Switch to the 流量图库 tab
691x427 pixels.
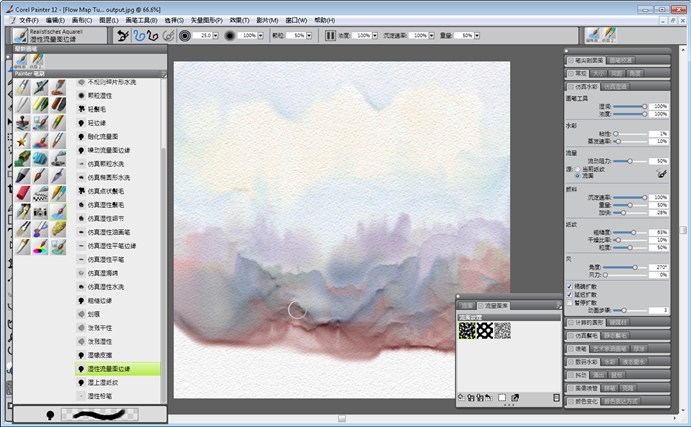pyautogui.click(x=494, y=305)
